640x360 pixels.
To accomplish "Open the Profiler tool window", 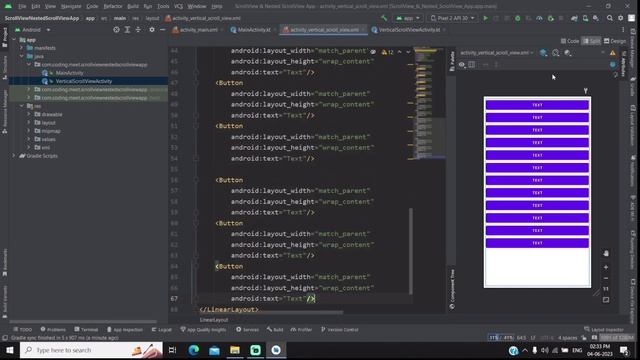I will (301, 329).
